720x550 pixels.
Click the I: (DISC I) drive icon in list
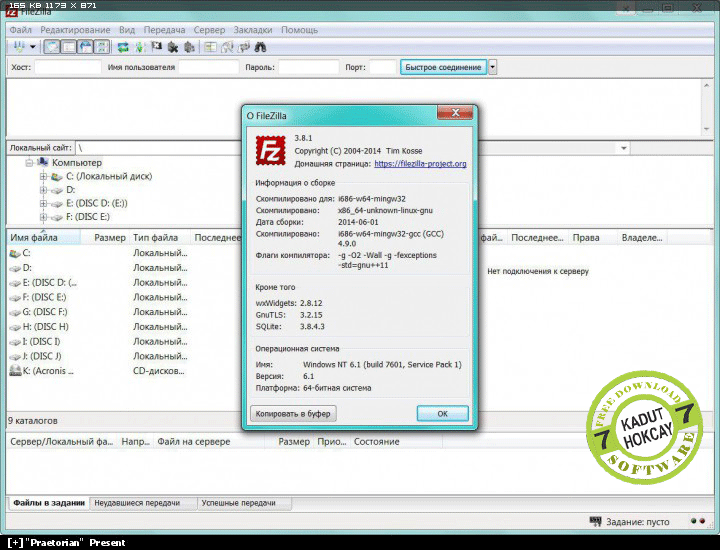(x=15, y=342)
